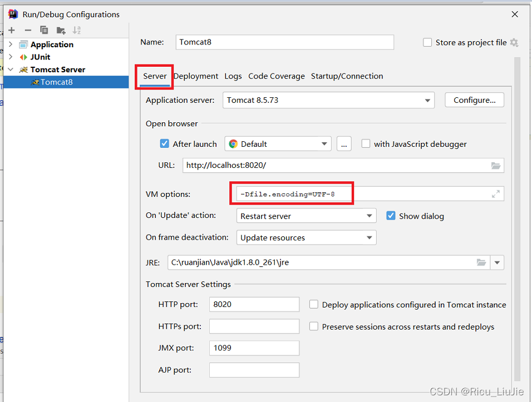This screenshot has height=402, width=532.
Task: Copy the selected configuration
Action: (x=44, y=30)
